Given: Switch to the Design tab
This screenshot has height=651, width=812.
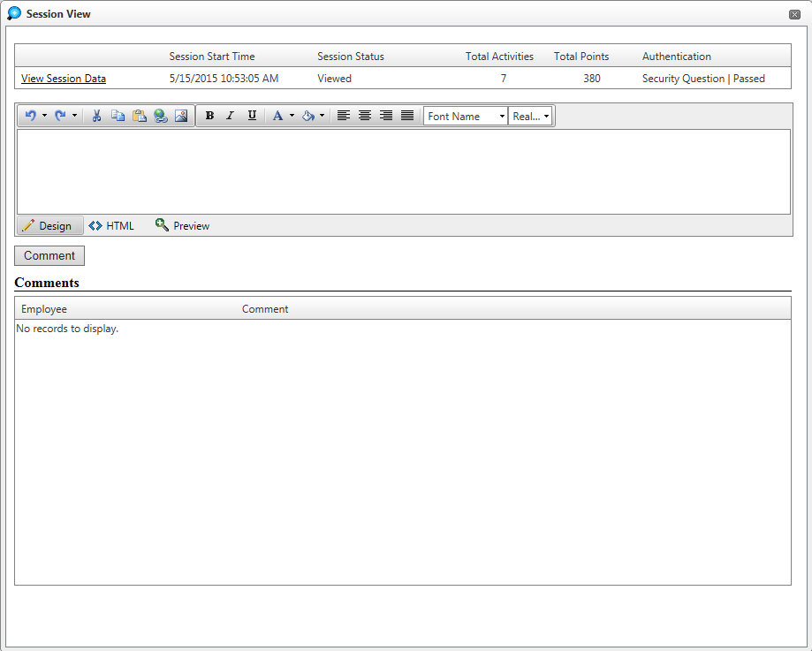Looking at the screenshot, I should point(49,225).
